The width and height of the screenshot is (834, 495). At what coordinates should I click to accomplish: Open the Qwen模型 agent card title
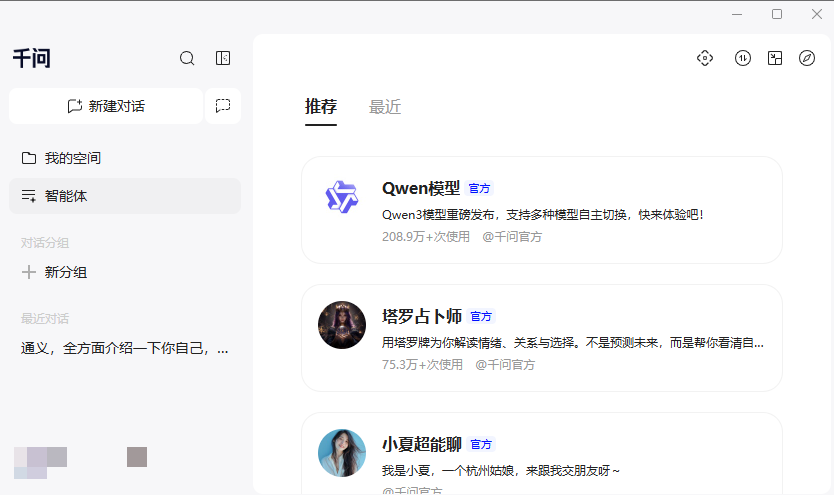[421, 188]
